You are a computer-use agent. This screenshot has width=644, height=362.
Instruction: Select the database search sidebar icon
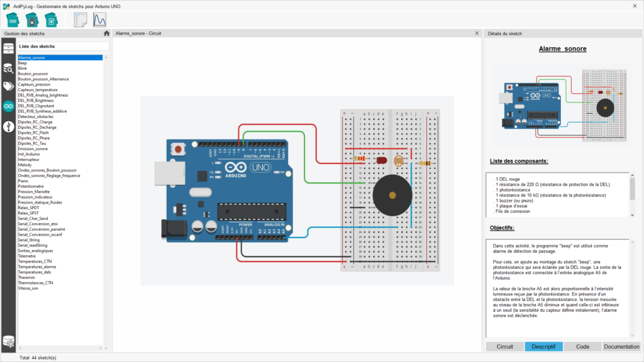[x=8, y=68]
